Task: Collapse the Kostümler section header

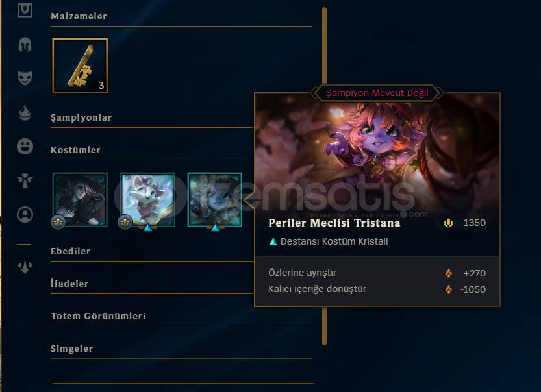Action: pyautogui.click(x=75, y=150)
